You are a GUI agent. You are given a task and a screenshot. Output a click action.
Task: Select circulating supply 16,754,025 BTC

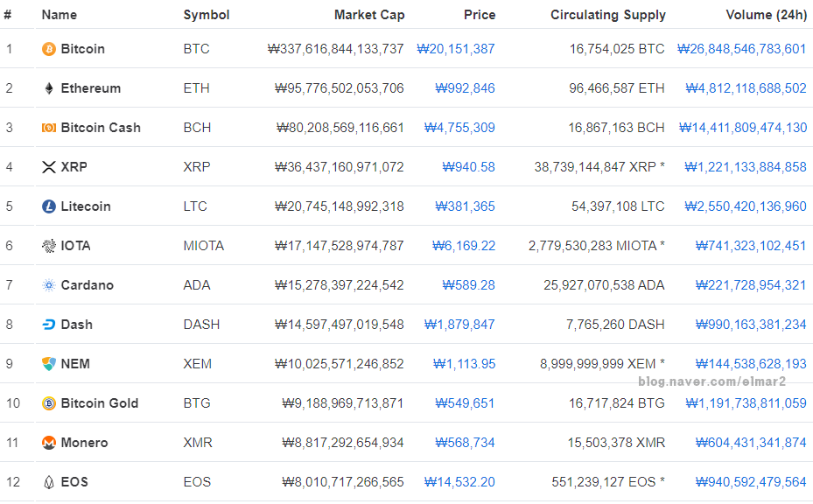617,49
